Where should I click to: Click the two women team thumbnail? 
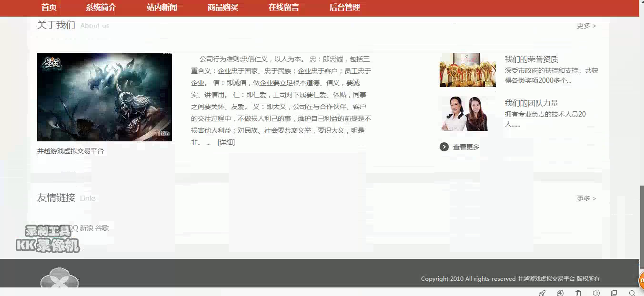pos(464,114)
